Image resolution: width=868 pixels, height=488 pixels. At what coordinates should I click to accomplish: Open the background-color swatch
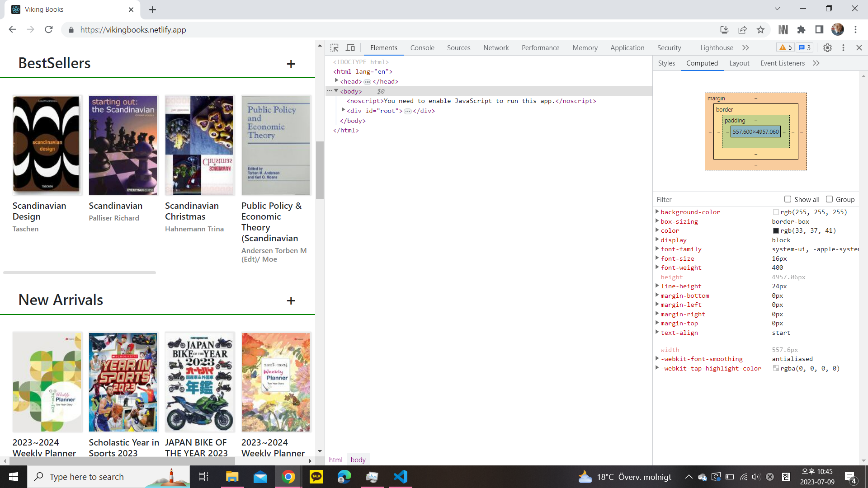click(x=775, y=211)
